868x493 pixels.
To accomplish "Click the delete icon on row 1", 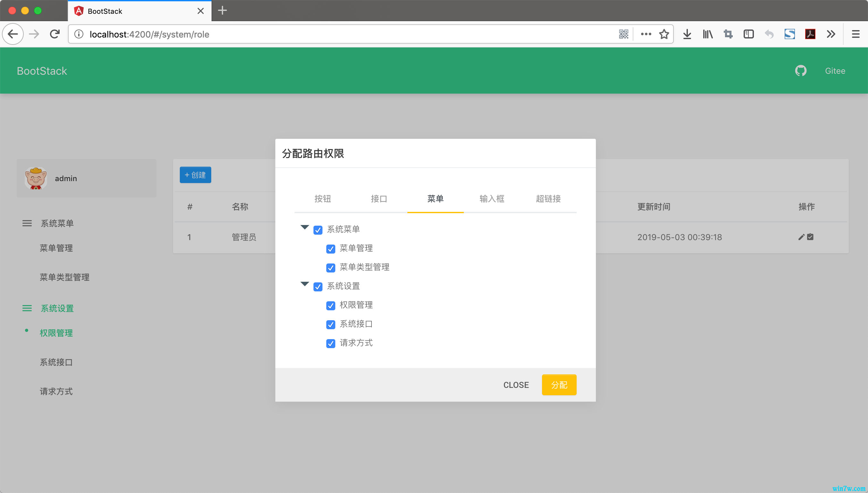I will tap(810, 237).
